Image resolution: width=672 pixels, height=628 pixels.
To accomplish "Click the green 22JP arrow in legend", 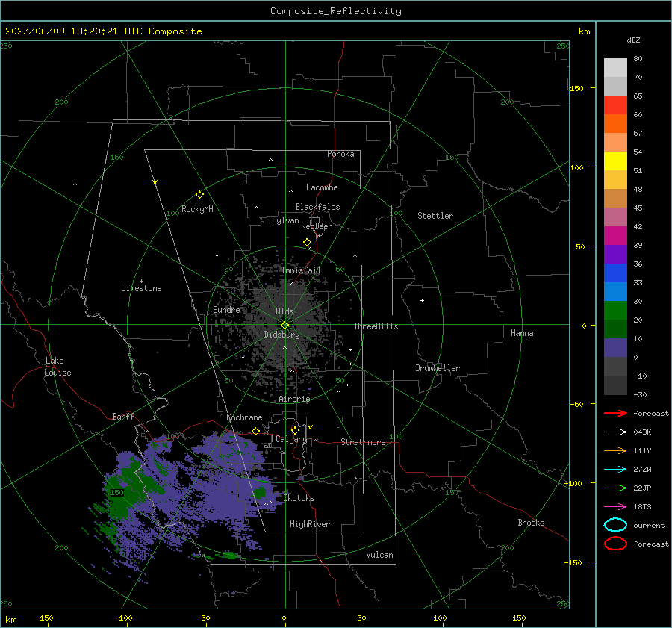I will click(x=616, y=488).
